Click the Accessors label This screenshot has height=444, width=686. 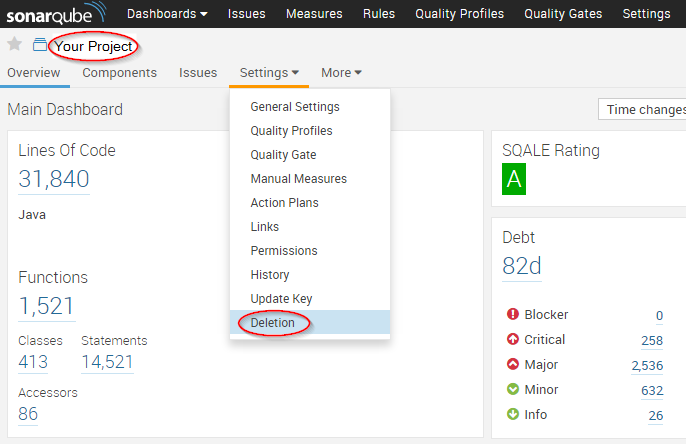[48, 393]
